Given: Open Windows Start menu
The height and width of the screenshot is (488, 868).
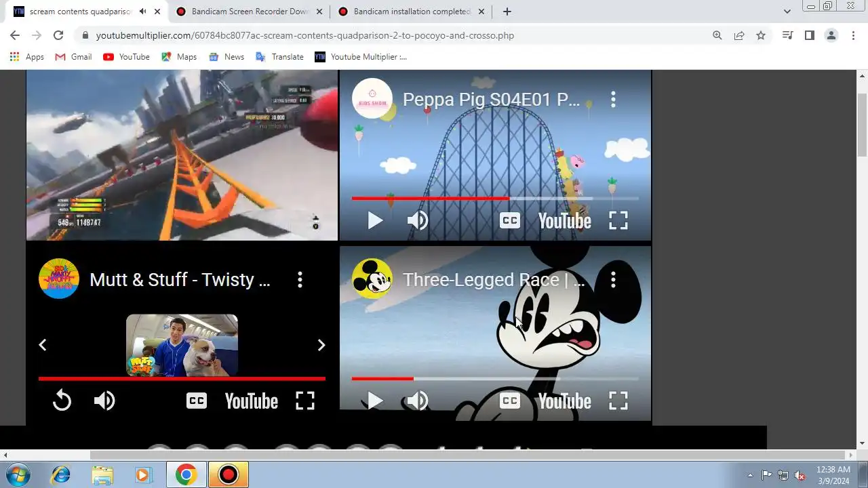Looking at the screenshot, I should [18, 474].
